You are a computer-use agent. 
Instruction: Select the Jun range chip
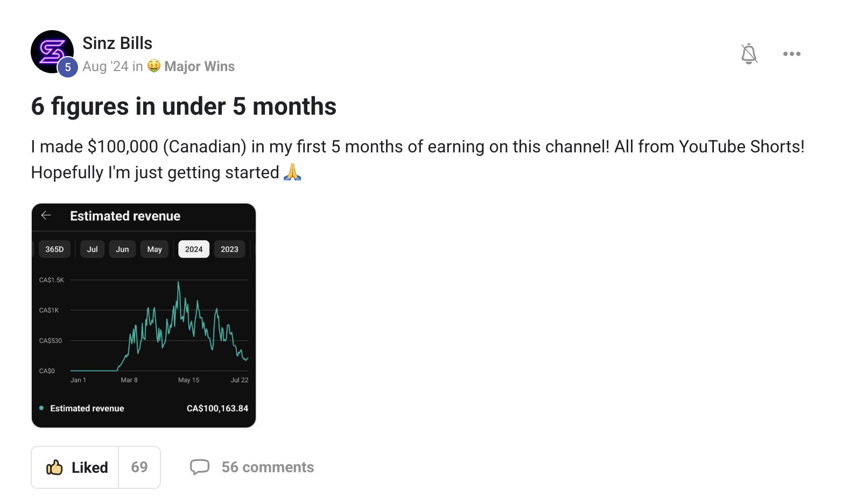tap(122, 249)
